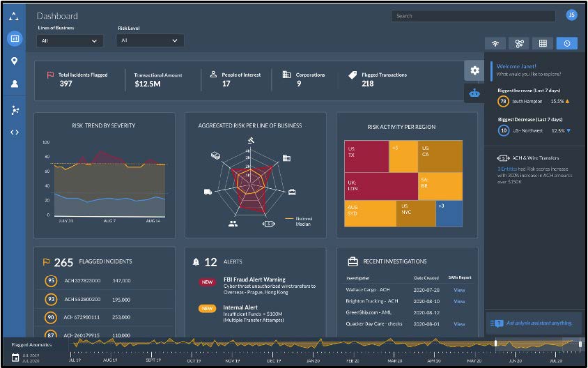The width and height of the screenshot is (588, 368).
Task: Expand the +5 treemap tile
Action: click(403, 156)
